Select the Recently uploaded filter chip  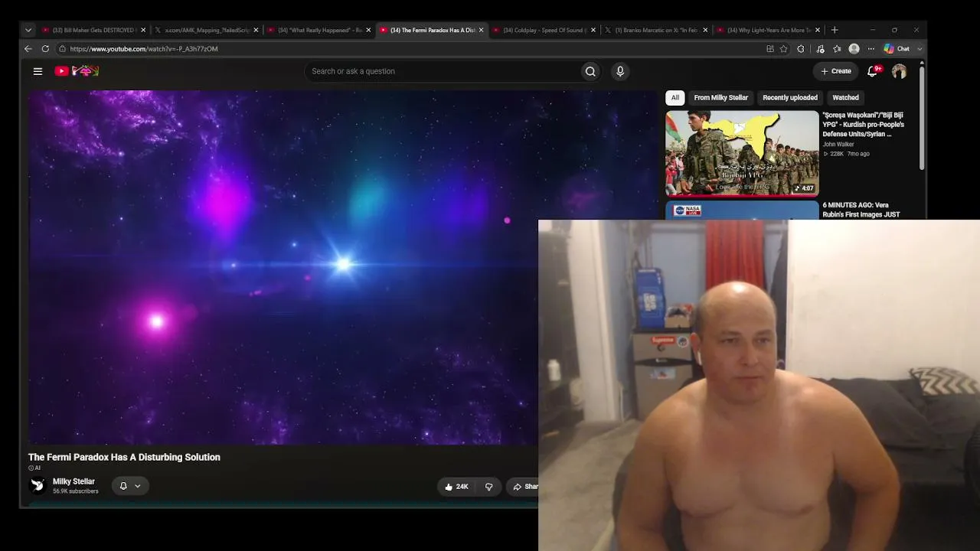(x=790, y=98)
